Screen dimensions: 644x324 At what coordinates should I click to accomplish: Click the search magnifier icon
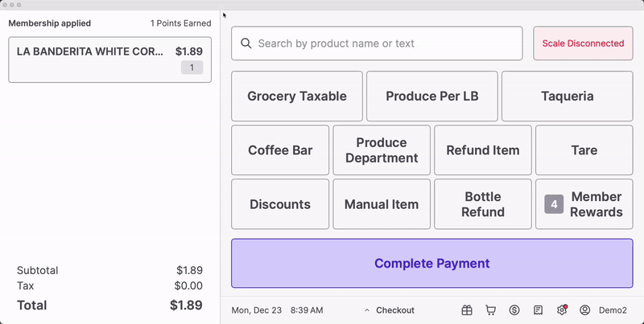click(x=246, y=43)
